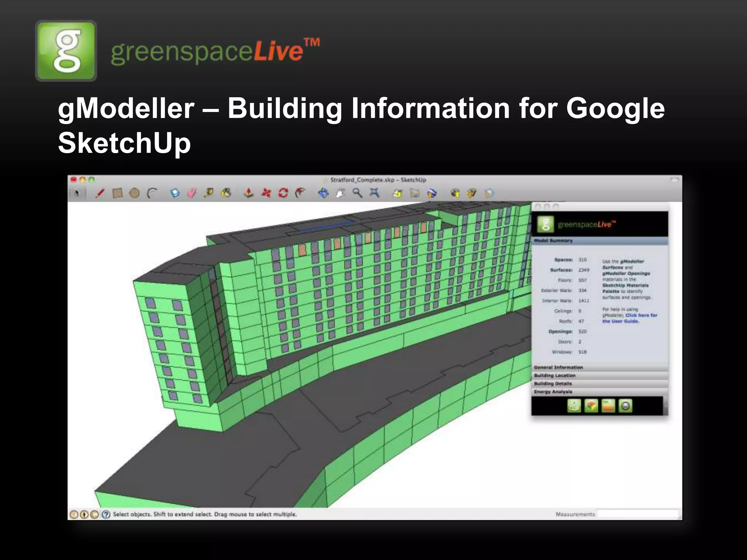Choose the red Move tool

coord(266,193)
